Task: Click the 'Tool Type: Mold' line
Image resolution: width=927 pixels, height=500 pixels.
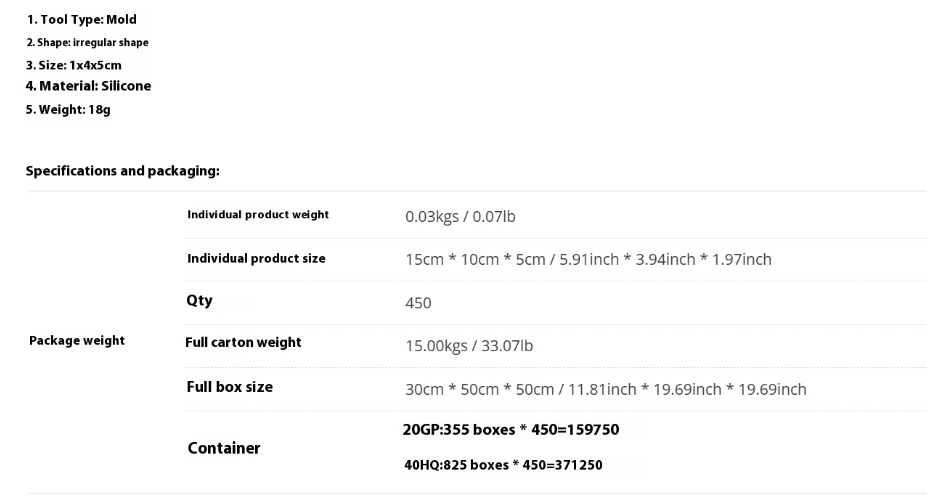Action: point(82,20)
